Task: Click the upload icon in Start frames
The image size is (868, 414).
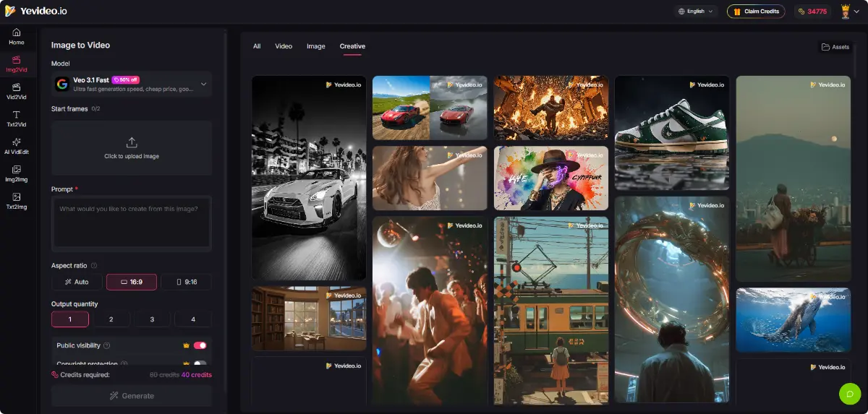Action: coord(132,142)
